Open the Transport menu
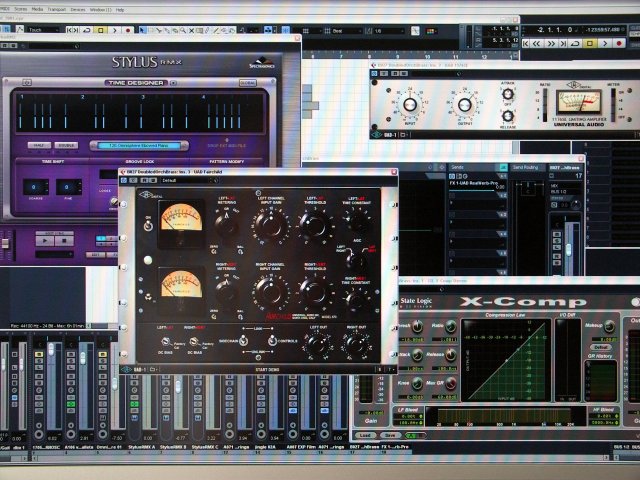 click(x=57, y=9)
